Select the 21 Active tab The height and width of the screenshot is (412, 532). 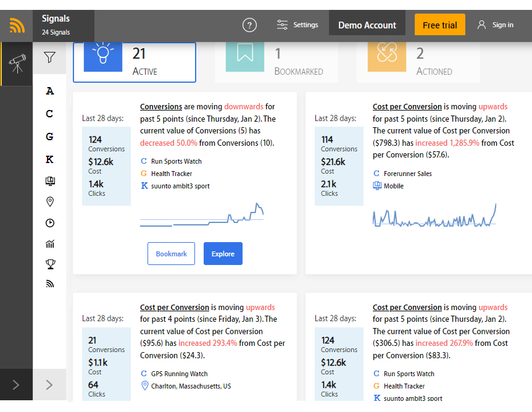point(135,62)
